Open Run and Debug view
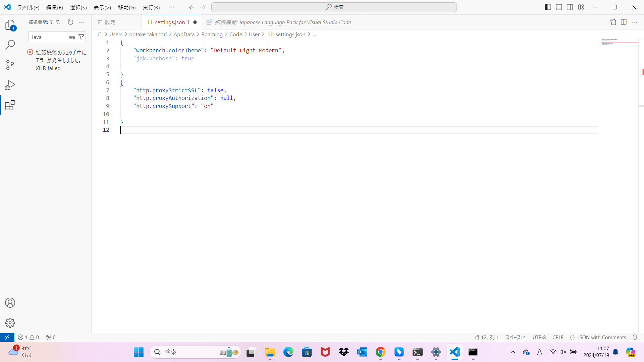 10,85
